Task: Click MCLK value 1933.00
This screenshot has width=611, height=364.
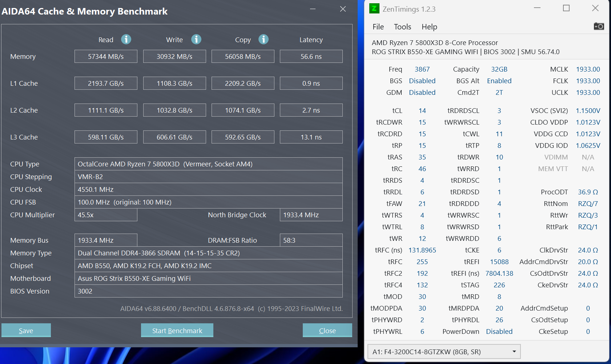Action: tap(588, 69)
